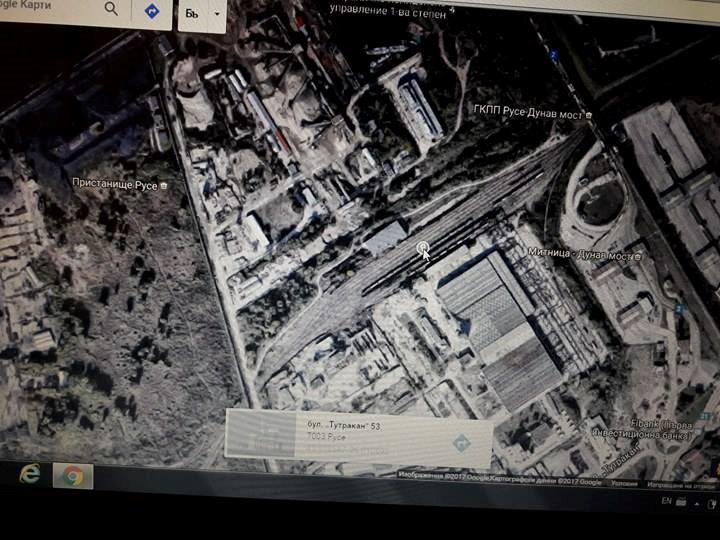
Task: Click directions icon in the address card
Action: pyautogui.click(x=461, y=442)
